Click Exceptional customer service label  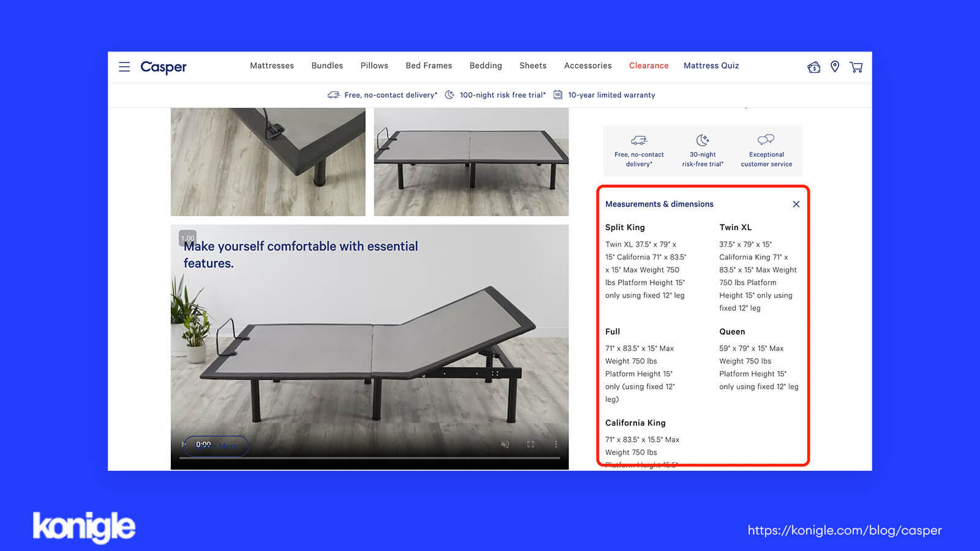coord(766,159)
